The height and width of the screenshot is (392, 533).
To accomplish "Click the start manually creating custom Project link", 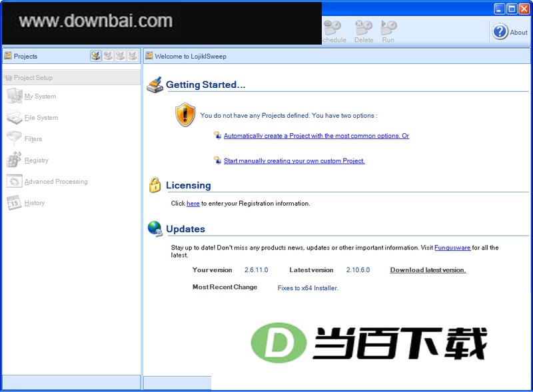I will click(x=294, y=160).
